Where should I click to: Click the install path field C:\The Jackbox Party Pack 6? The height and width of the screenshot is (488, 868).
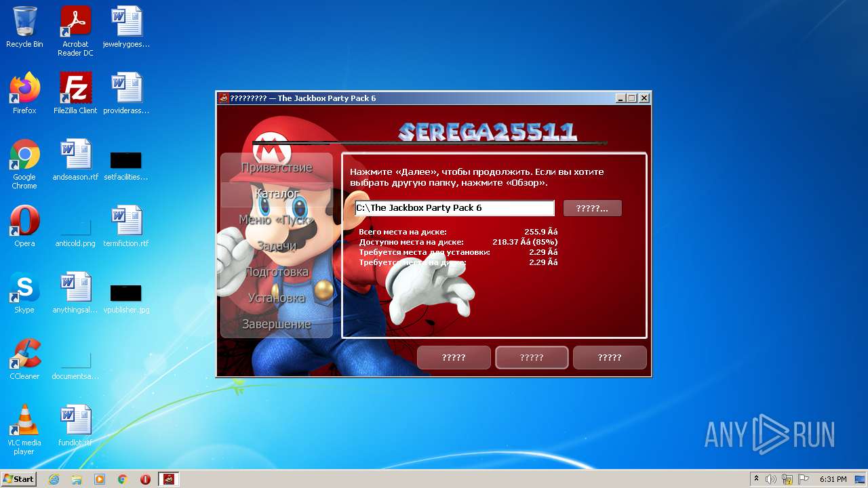455,208
